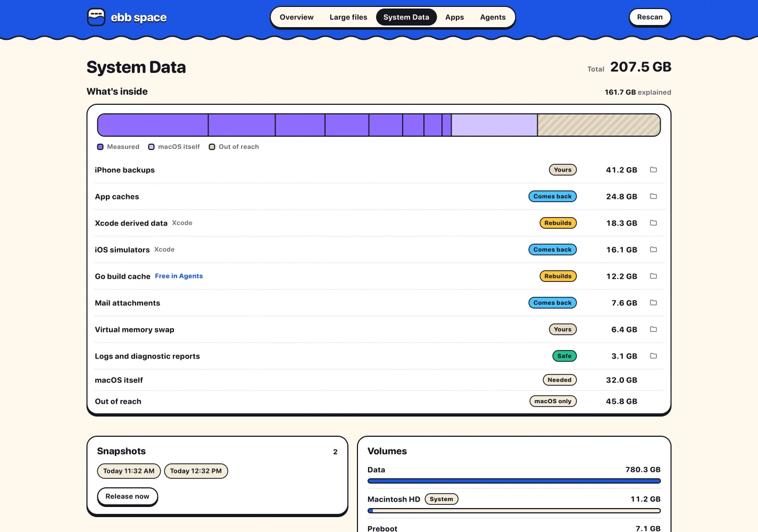This screenshot has height=532, width=758.
Task: Follow the Free in Agents link
Action: [179, 276]
